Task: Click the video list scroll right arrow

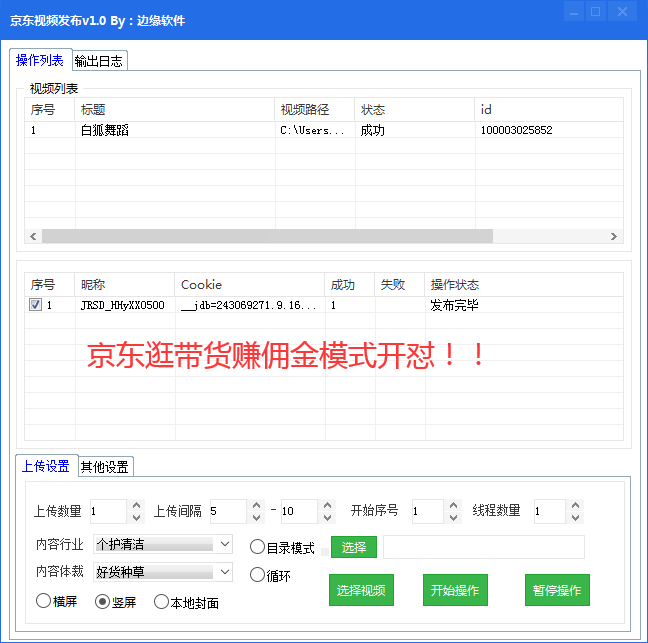Action: click(614, 236)
